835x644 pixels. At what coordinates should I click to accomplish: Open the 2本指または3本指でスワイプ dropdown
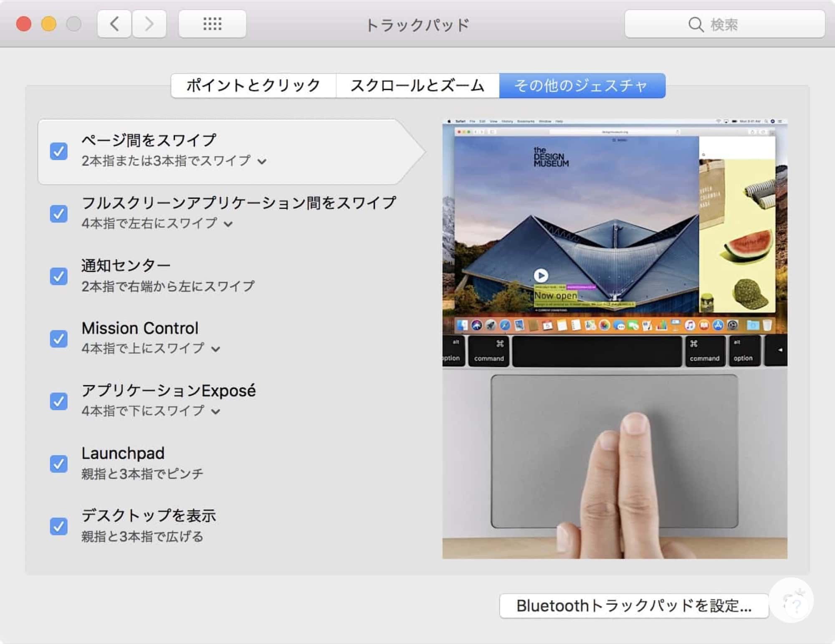174,161
